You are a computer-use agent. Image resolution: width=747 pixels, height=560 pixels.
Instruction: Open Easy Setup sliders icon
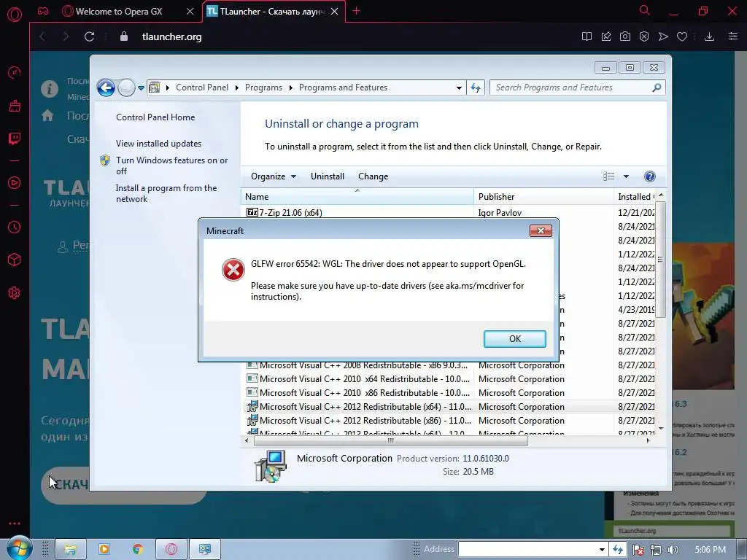tap(733, 36)
